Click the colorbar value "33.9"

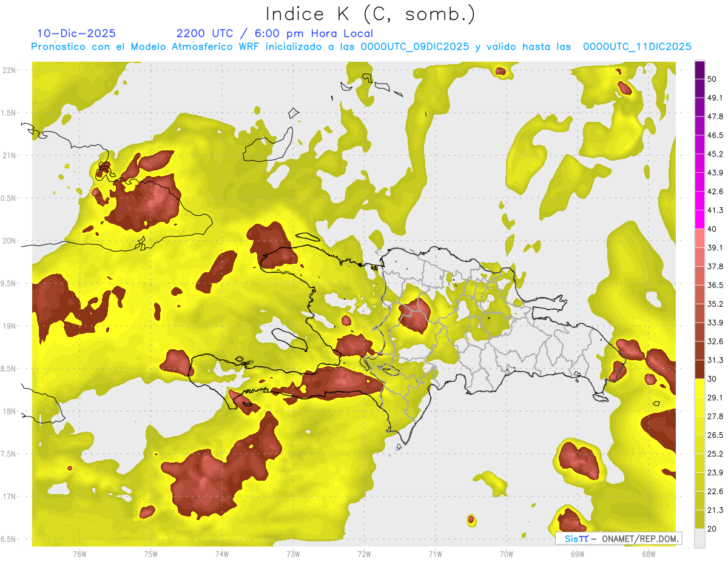coord(715,323)
